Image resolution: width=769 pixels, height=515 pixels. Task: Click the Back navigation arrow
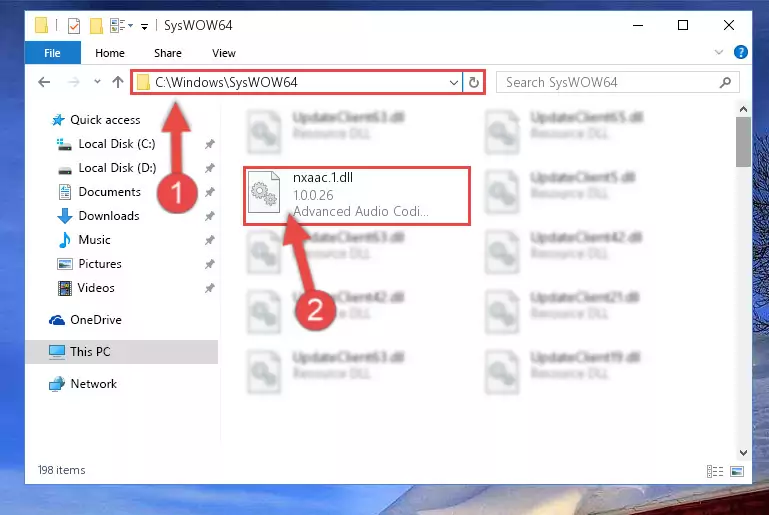pyautogui.click(x=44, y=82)
